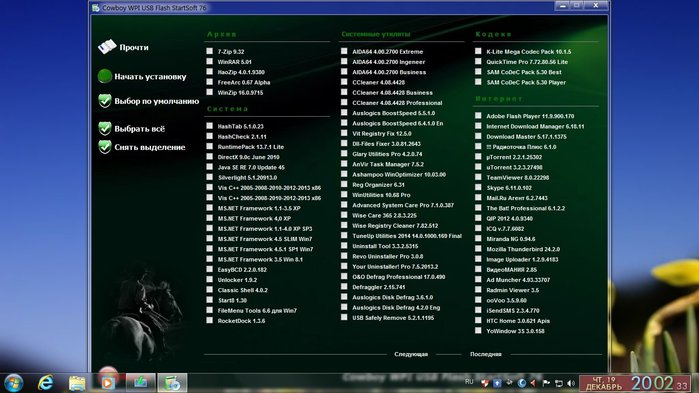Launch Internet Explorer from the taskbar
This screenshot has height=393, width=699.
point(45,383)
